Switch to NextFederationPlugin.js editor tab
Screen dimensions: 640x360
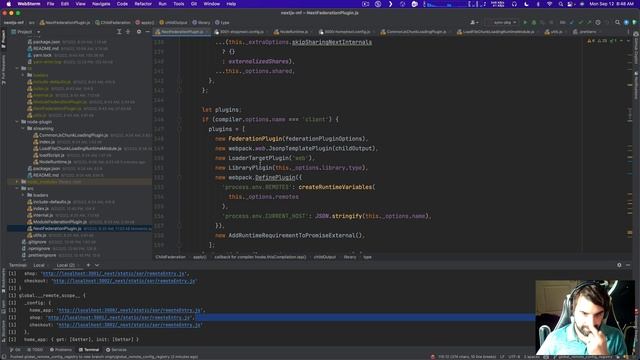pyautogui.click(x=182, y=31)
